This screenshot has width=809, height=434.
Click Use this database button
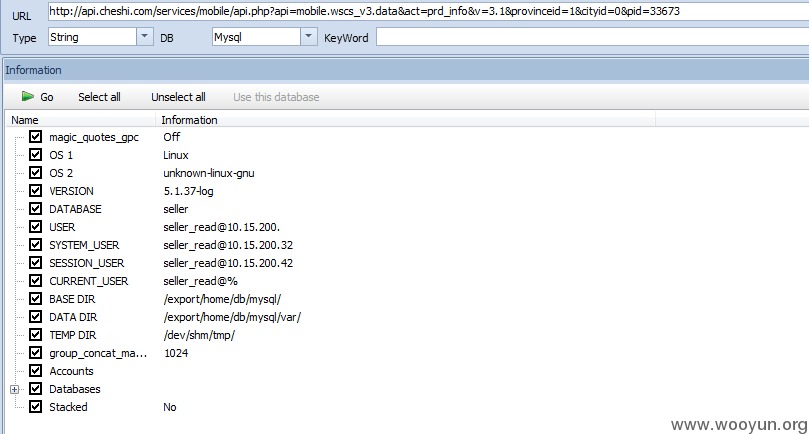coord(276,97)
